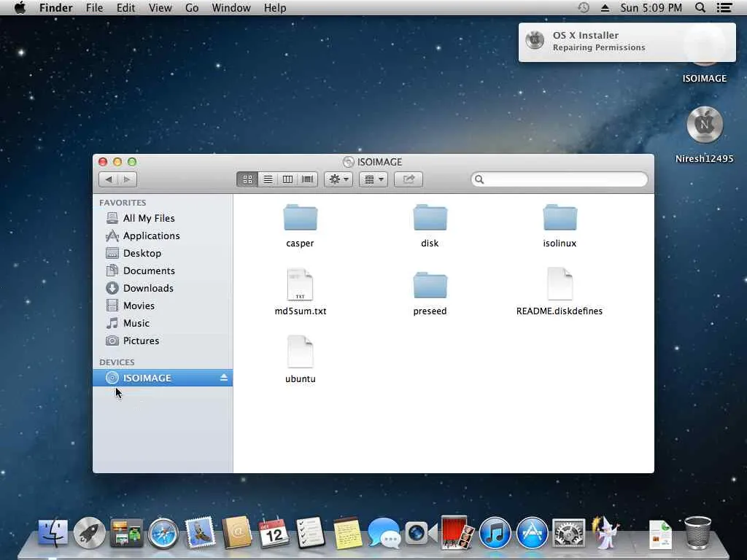The image size is (747, 560).
Task: Eject the ISOIMAGE volume in sidebar
Action: [224, 378]
